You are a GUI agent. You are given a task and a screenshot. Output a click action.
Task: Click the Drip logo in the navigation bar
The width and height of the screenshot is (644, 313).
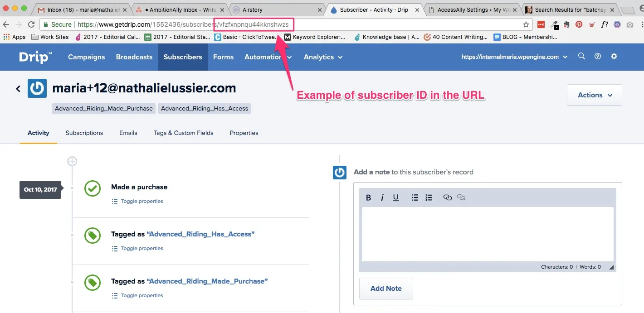[x=35, y=57]
